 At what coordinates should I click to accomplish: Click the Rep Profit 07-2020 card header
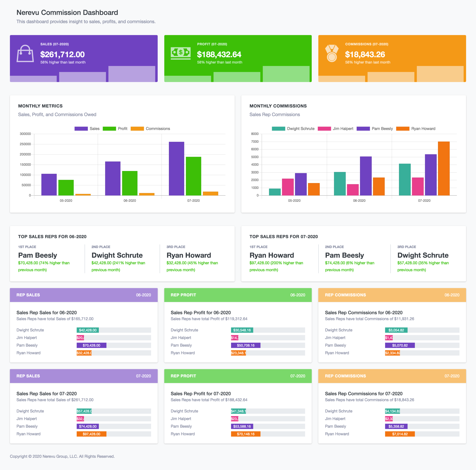238,376
